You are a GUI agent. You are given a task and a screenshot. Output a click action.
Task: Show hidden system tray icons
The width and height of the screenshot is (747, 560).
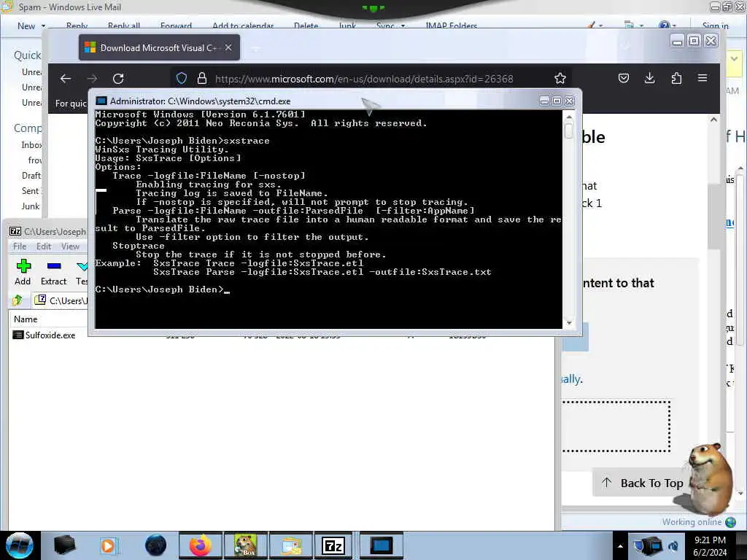[620, 546]
